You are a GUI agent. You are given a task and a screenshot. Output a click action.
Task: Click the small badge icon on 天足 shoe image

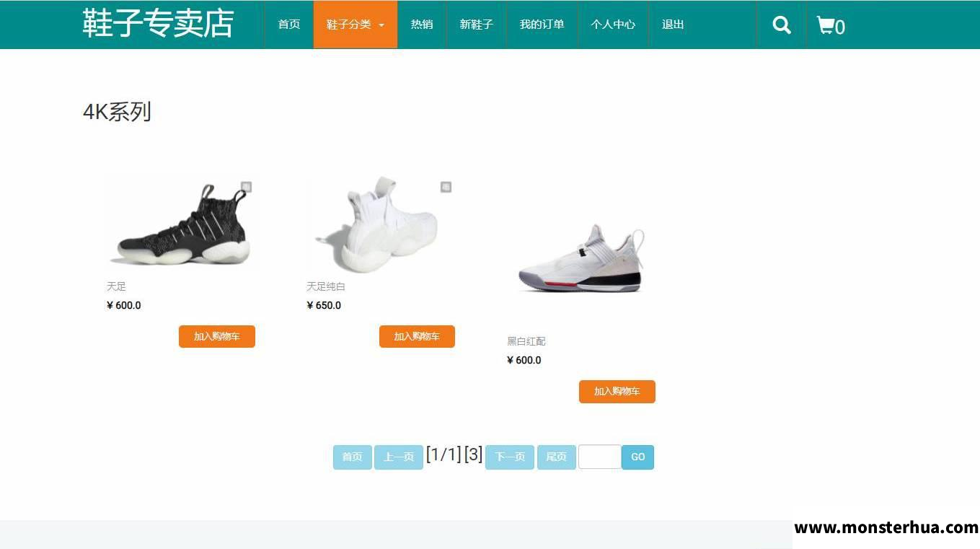(246, 187)
